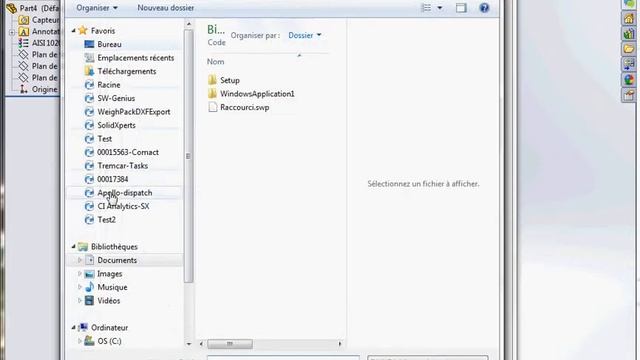The image size is (640, 360).
Task: Open Apollo-dispatch favorite
Action: tap(124, 192)
